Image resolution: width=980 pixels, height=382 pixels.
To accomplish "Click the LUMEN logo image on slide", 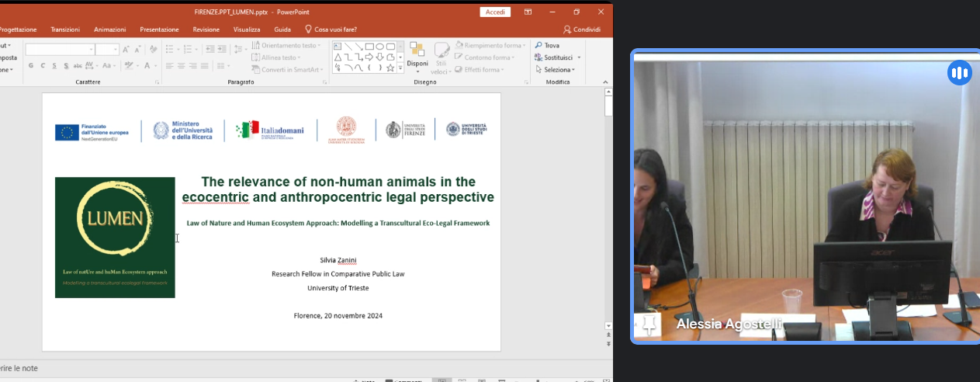I will (x=115, y=237).
